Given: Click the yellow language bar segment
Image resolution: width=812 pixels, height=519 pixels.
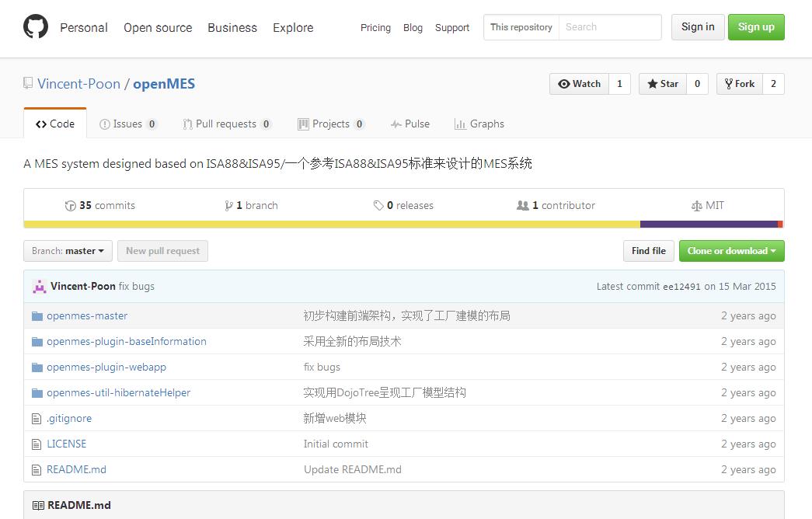Looking at the screenshot, I should 332,225.
